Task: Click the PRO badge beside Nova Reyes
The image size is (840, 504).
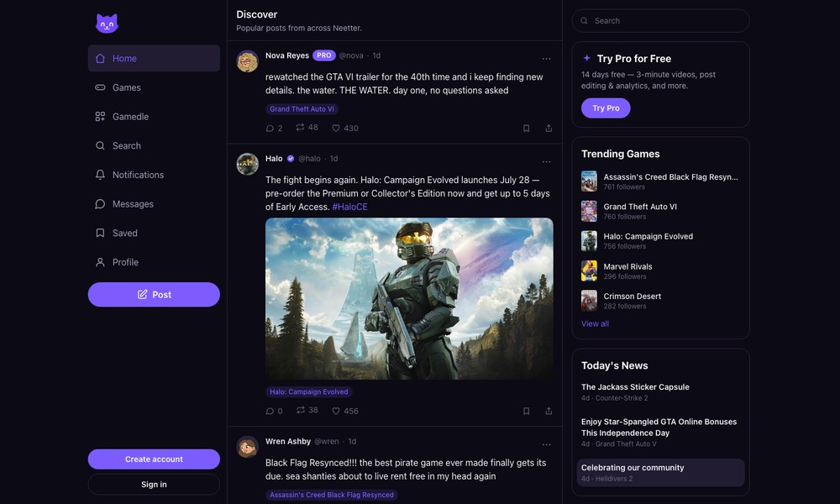Action: (x=323, y=55)
